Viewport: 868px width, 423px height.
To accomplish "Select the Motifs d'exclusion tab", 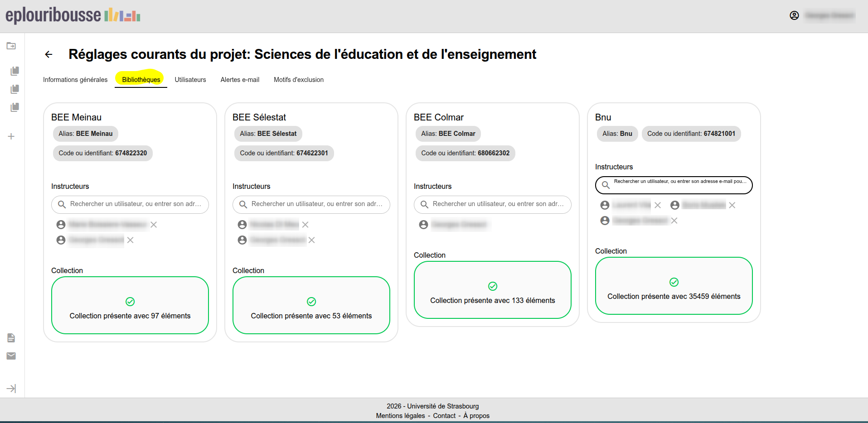I will click(299, 80).
